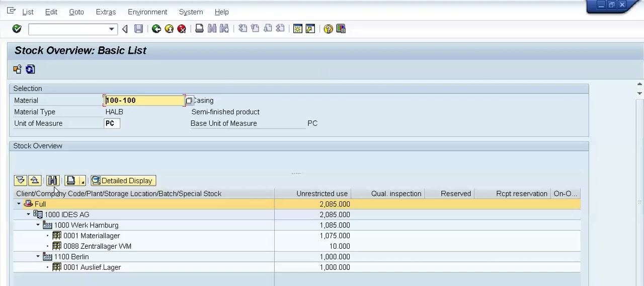This screenshot has height=286, width=644.
Task: Click the Material input field containing 100-100
Action: [x=144, y=100]
